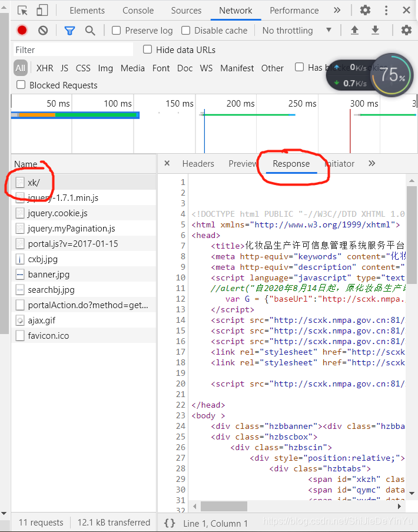Image resolution: width=418 pixels, height=532 pixels.
Task: Filter requests by Img
Action: (x=105, y=68)
